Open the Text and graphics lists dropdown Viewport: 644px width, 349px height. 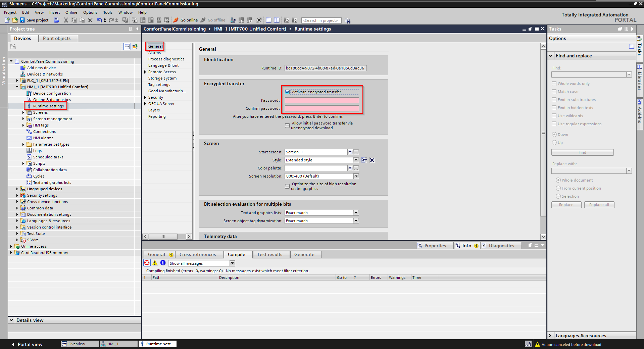pyautogui.click(x=356, y=213)
